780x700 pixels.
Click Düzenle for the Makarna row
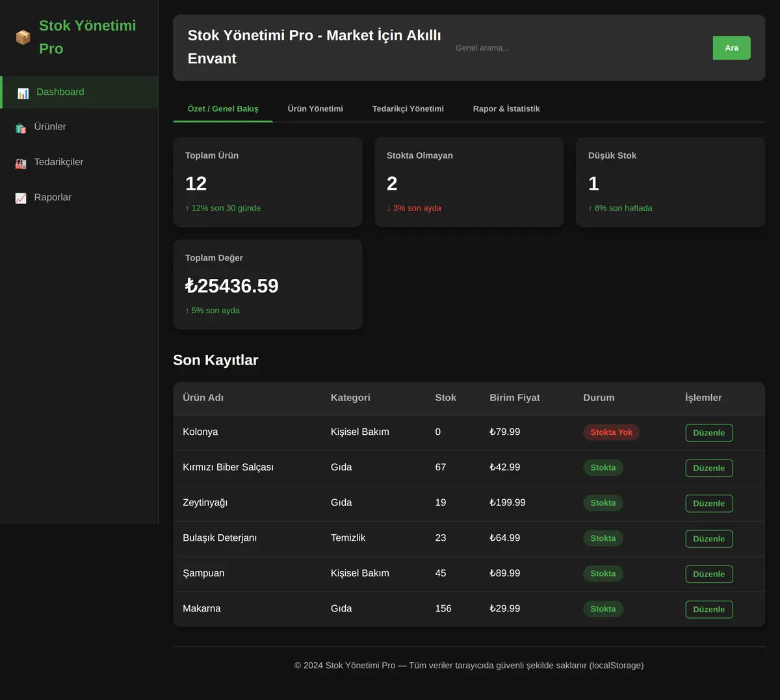pos(709,610)
